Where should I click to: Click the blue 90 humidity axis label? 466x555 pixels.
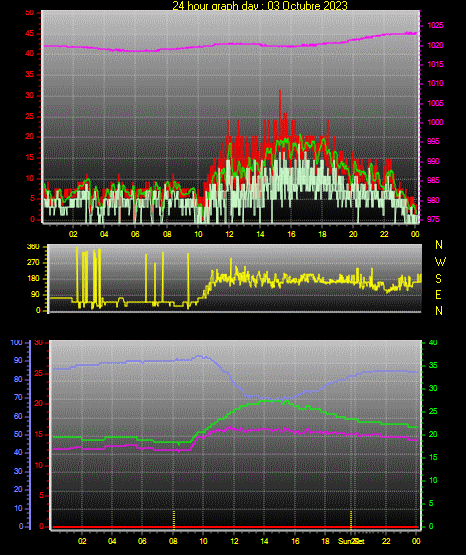click(18, 360)
